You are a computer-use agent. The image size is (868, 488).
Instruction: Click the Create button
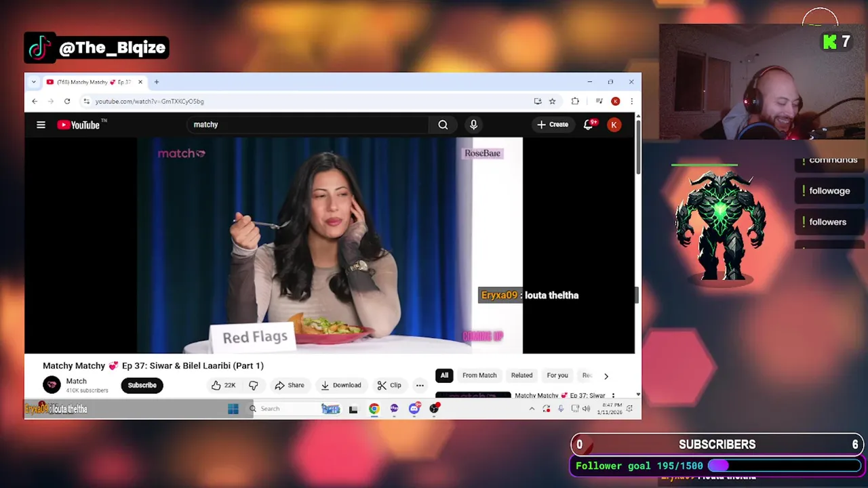(x=553, y=125)
